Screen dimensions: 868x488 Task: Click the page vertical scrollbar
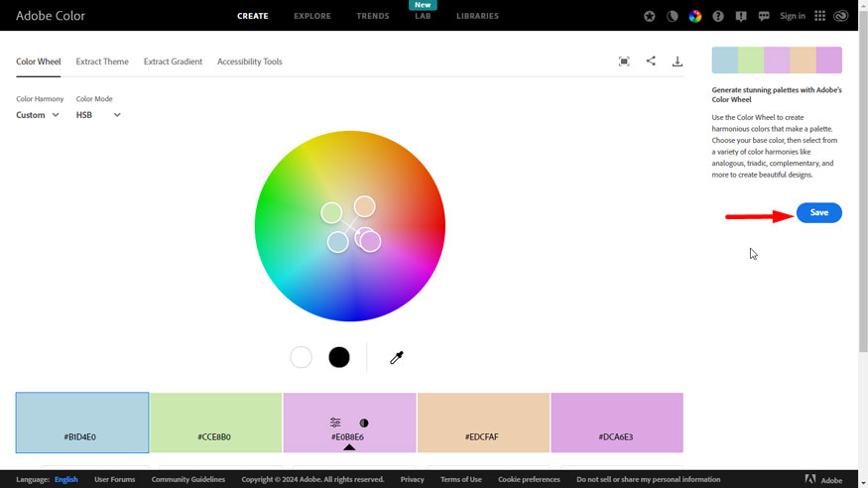863,183
